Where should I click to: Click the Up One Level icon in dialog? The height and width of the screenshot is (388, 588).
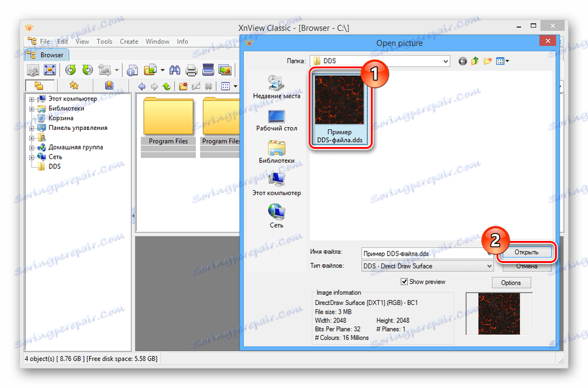point(475,61)
